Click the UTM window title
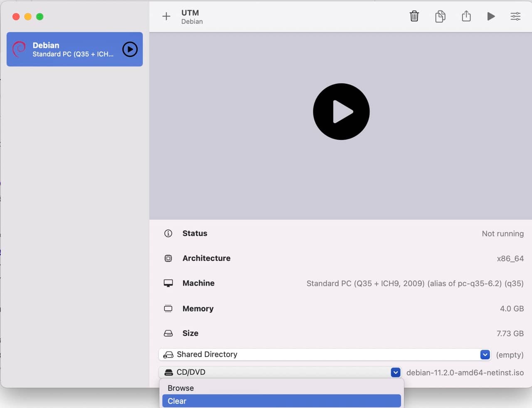Image resolution: width=532 pixels, height=408 pixels. [x=190, y=13]
